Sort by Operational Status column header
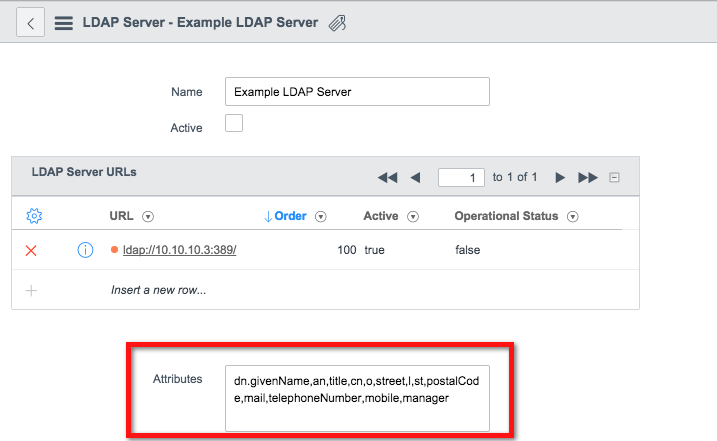The image size is (717, 441). [x=506, y=216]
